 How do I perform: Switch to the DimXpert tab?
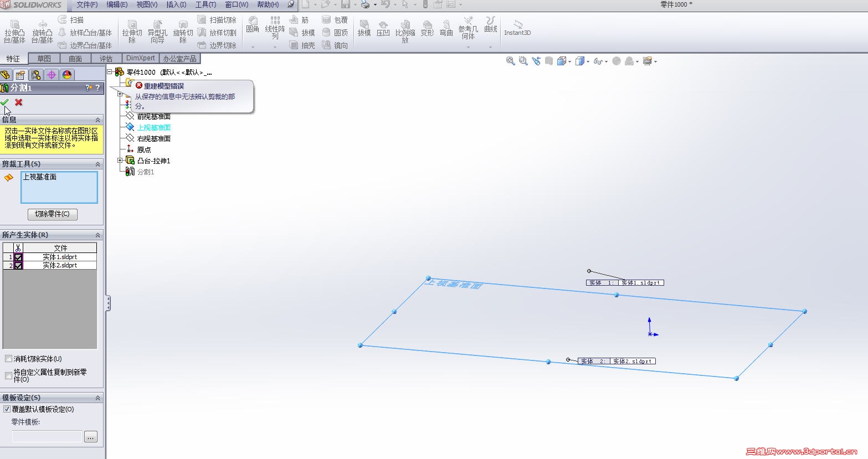pos(141,58)
